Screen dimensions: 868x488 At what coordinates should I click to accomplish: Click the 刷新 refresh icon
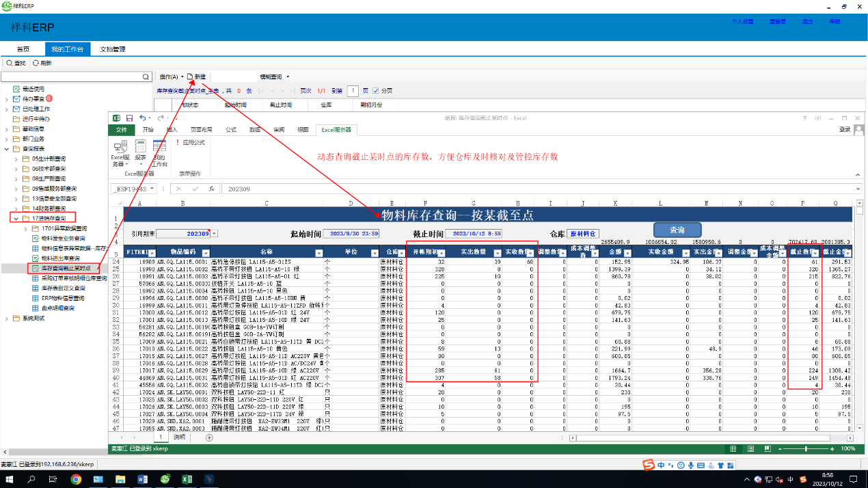42,63
